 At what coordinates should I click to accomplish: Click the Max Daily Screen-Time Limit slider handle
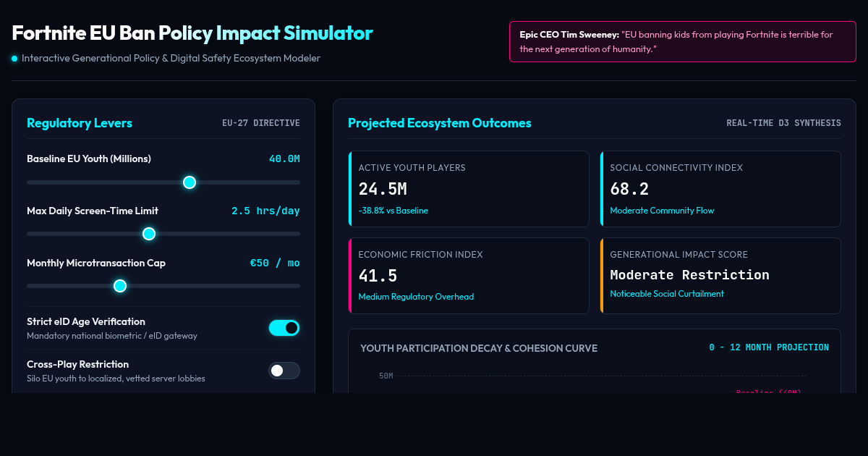coord(149,234)
